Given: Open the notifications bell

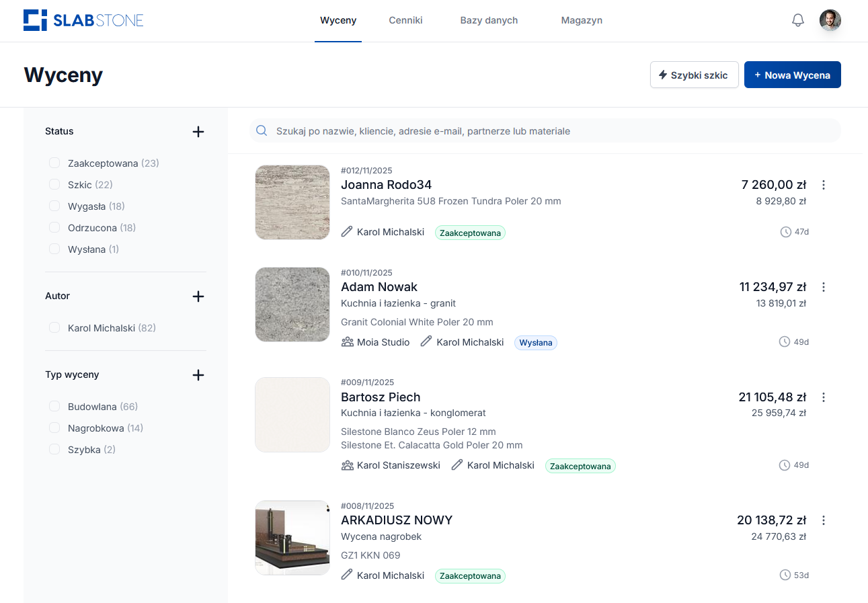Looking at the screenshot, I should [x=798, y=20].
